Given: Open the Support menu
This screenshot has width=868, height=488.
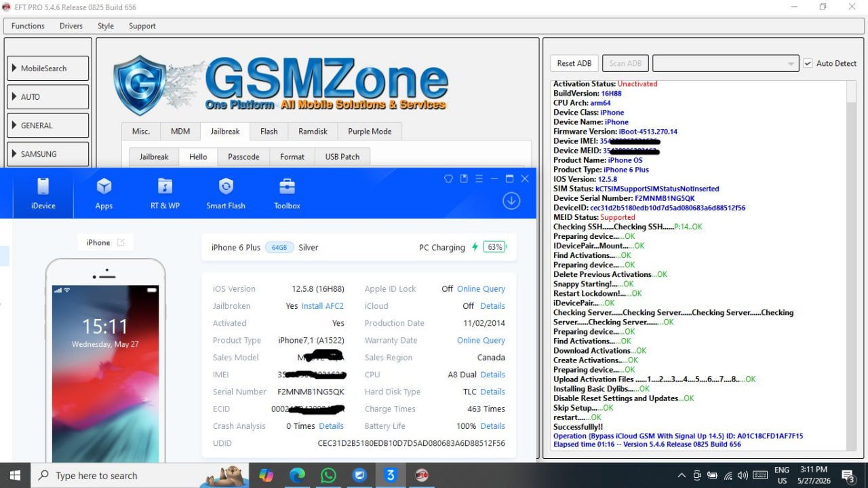Looking at the screenshot, I should click(142, 26).
